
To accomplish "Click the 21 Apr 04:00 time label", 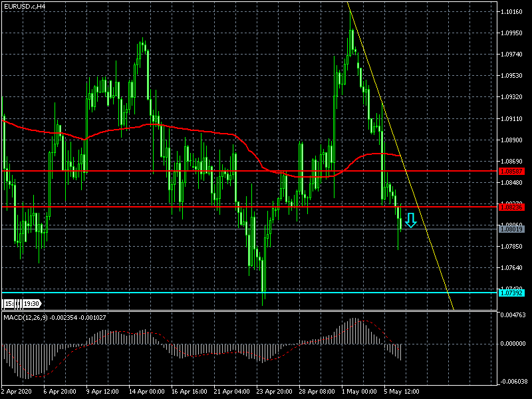I will 231,391.
